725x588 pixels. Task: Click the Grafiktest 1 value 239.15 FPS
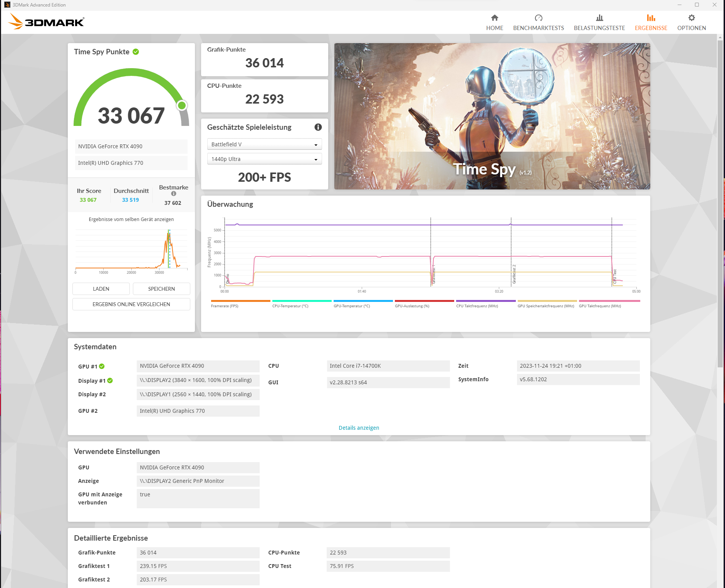(x=198, y=566)
